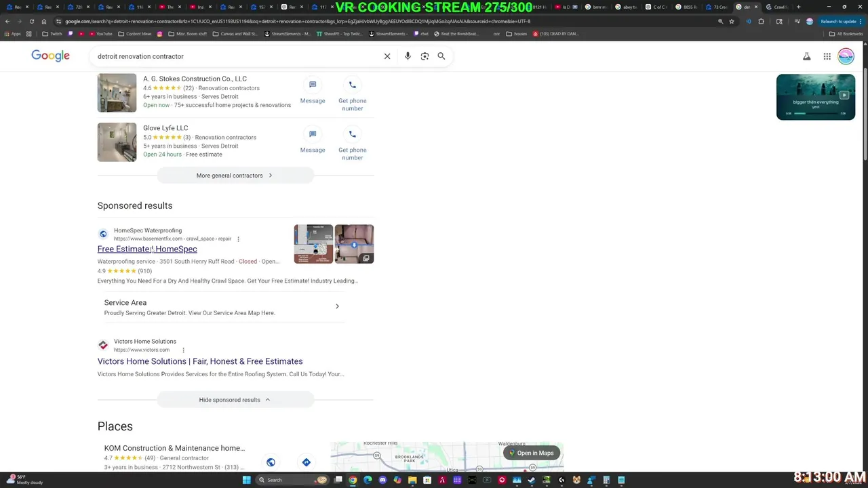
Task: Open Chrome home page button
Action: [44, 21]
